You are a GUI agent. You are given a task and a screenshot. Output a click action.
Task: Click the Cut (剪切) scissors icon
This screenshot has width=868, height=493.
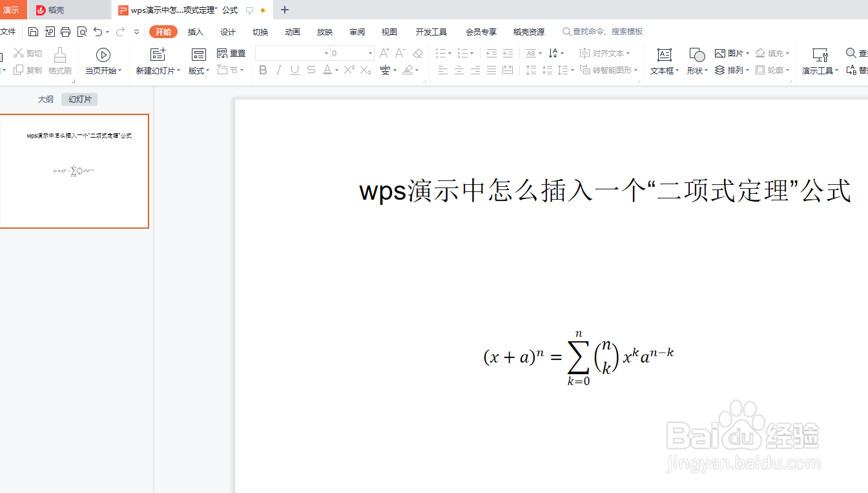pyautogui.click(x=18, y=53)
